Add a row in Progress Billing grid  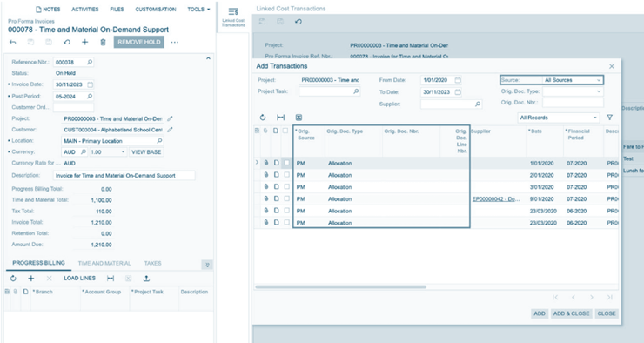click(x=30, y=278)
